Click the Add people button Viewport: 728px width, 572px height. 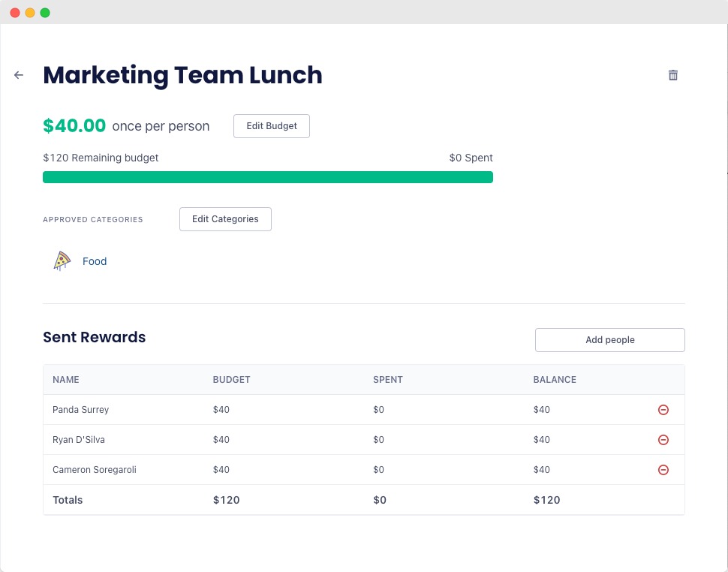(x=609, y=340)
